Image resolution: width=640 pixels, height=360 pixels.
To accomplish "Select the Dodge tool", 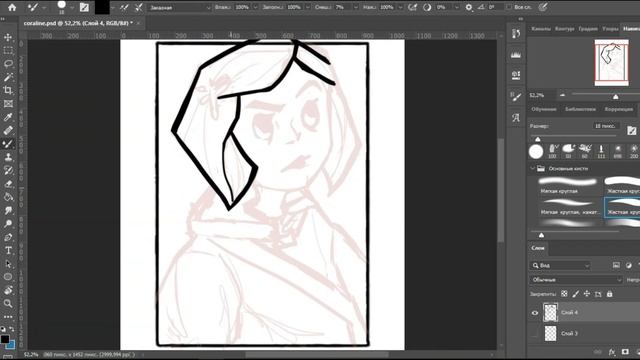I will tap(8, 224).
